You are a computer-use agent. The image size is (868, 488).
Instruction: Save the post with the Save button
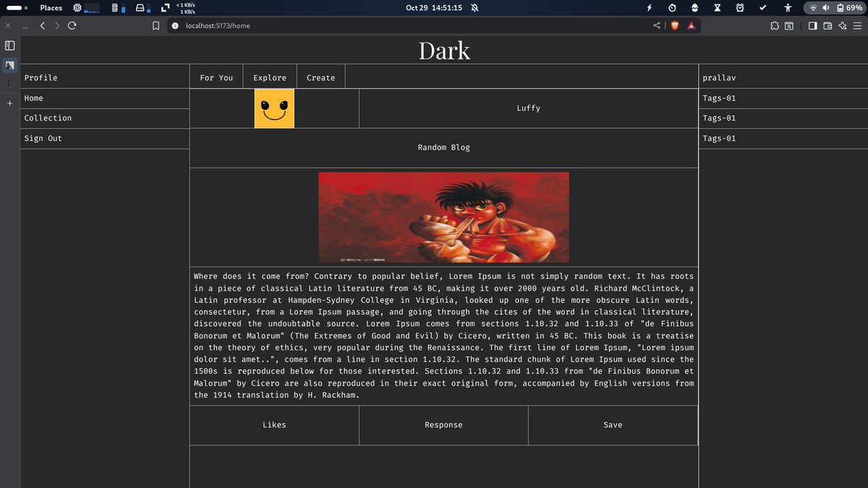click(x=613, y=425)
